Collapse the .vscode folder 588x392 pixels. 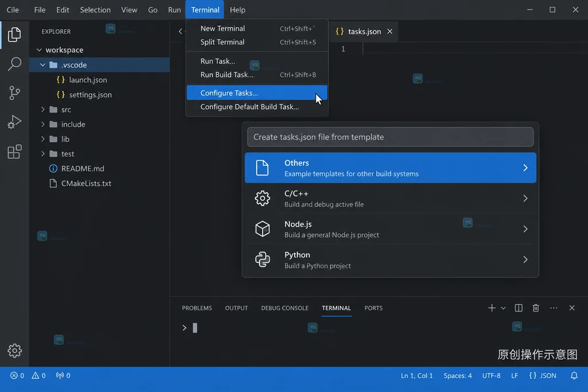coord(42,65)
